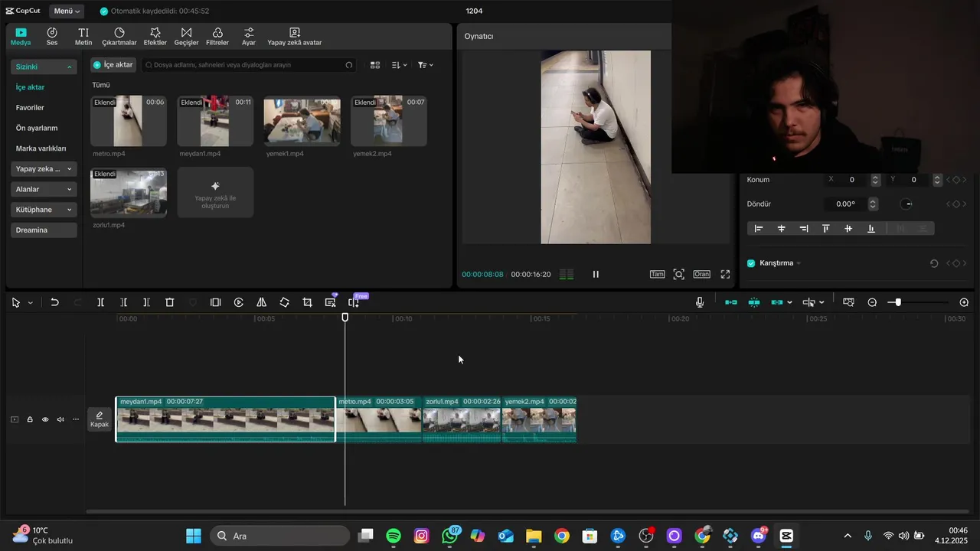This screenshot has width=980, height=551.
Task: Toggle the Karıştırma checkbox
Action: (x=751, y=263)
